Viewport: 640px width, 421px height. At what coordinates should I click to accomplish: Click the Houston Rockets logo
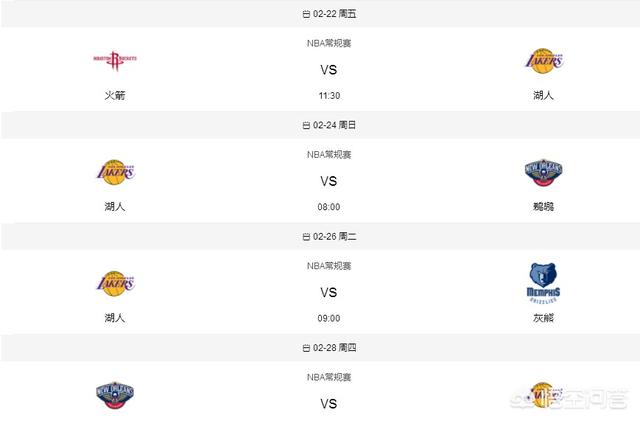(115, 60)
